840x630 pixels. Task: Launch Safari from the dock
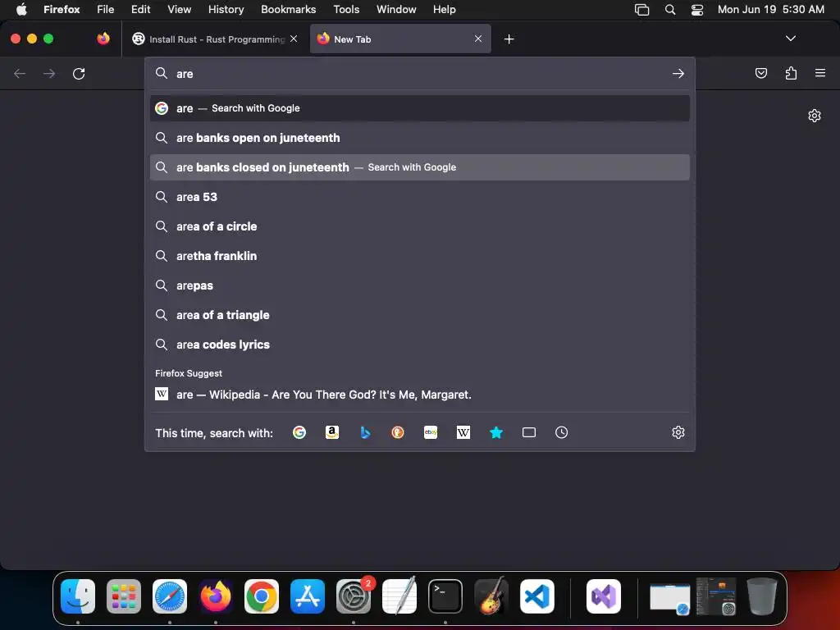[170, 596]
